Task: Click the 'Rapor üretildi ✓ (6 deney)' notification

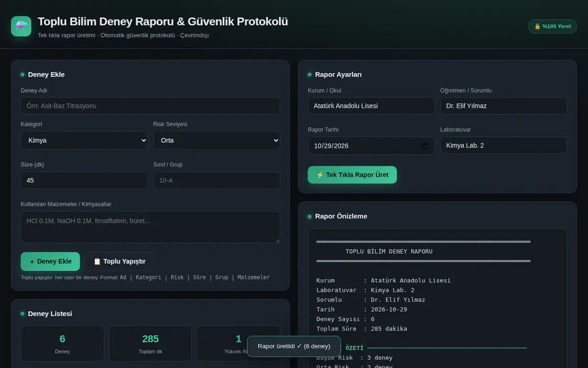Action: click(x=294, y=346)
